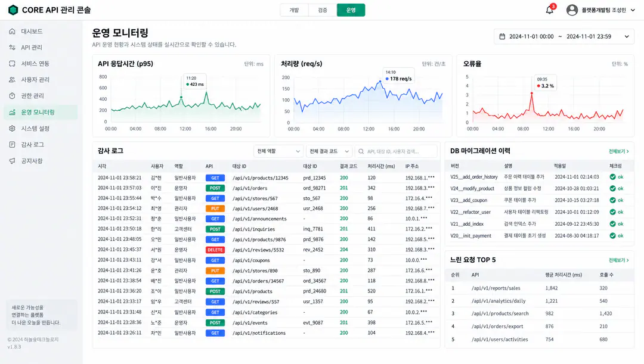Click the 권한 관리 shield icon
Screen dimensions: 644x364
(13, 95)
